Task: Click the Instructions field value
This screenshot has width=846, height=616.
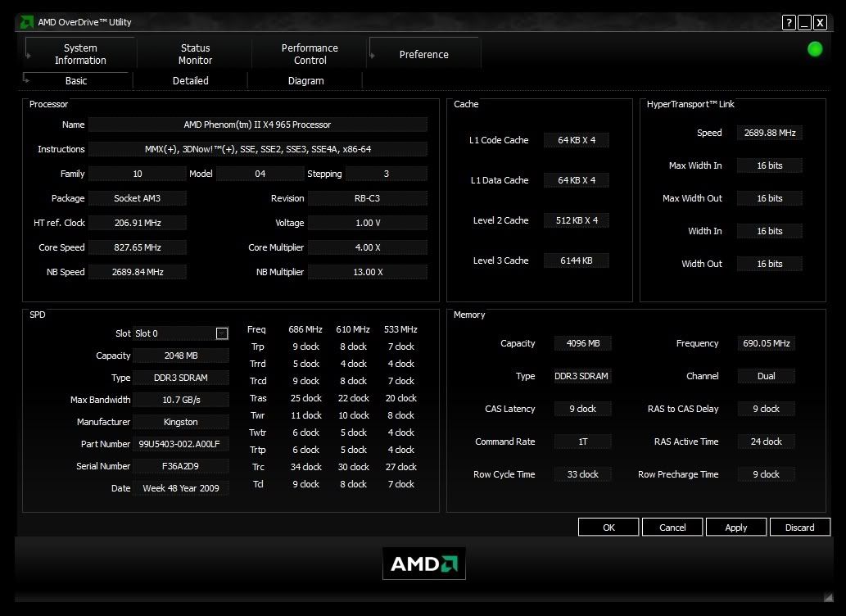Action: pos(257,149)
